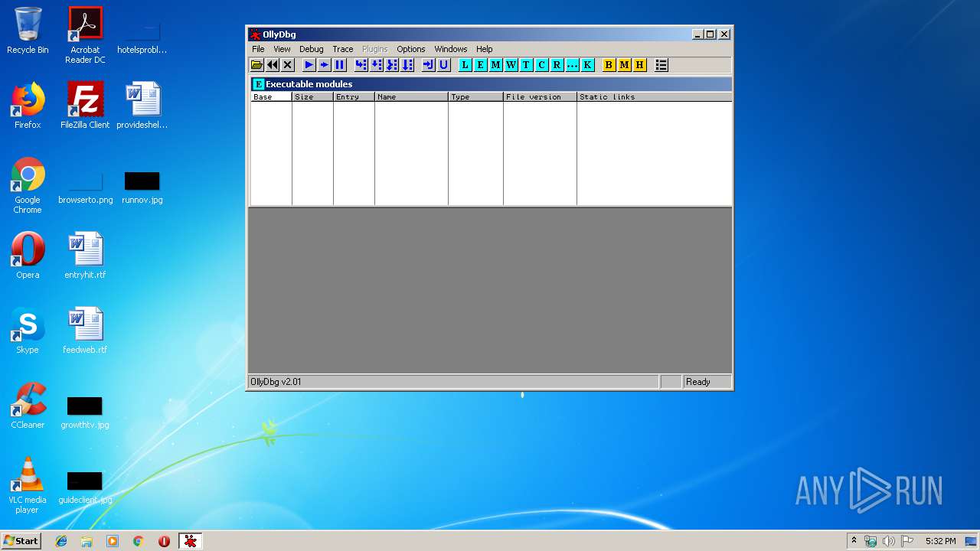
Task: Open the Windows menu
Action: tap(450, 49)
